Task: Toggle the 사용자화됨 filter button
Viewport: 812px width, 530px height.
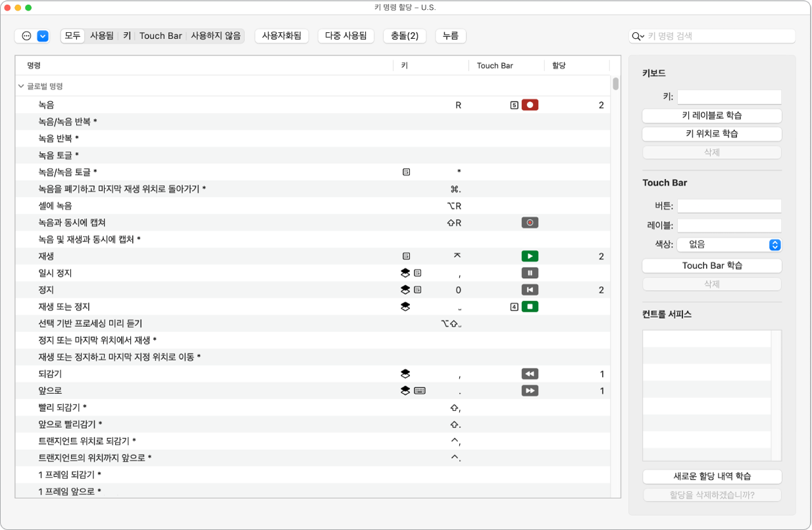Action: pyautogui.click(x=282, y=36)
